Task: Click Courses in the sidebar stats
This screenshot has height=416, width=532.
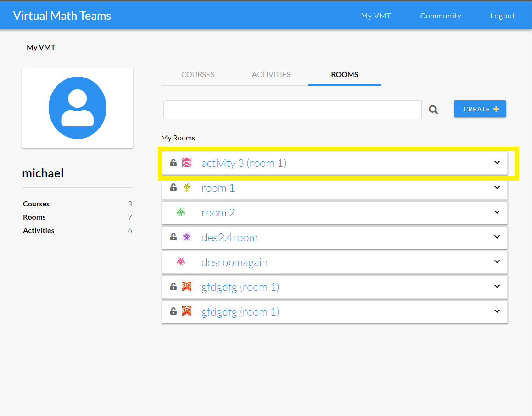Action: 36,204
